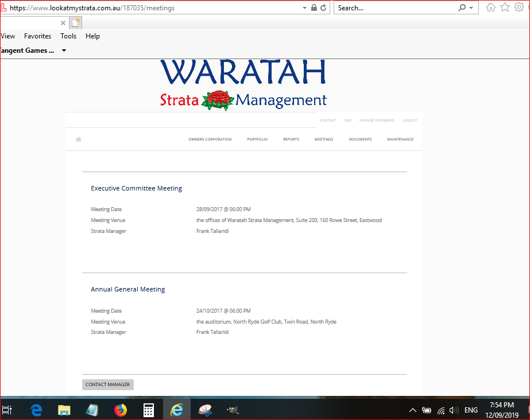530x420 pixels.
Task: Open Calculator from the taskbar
Action: point(148,410)
